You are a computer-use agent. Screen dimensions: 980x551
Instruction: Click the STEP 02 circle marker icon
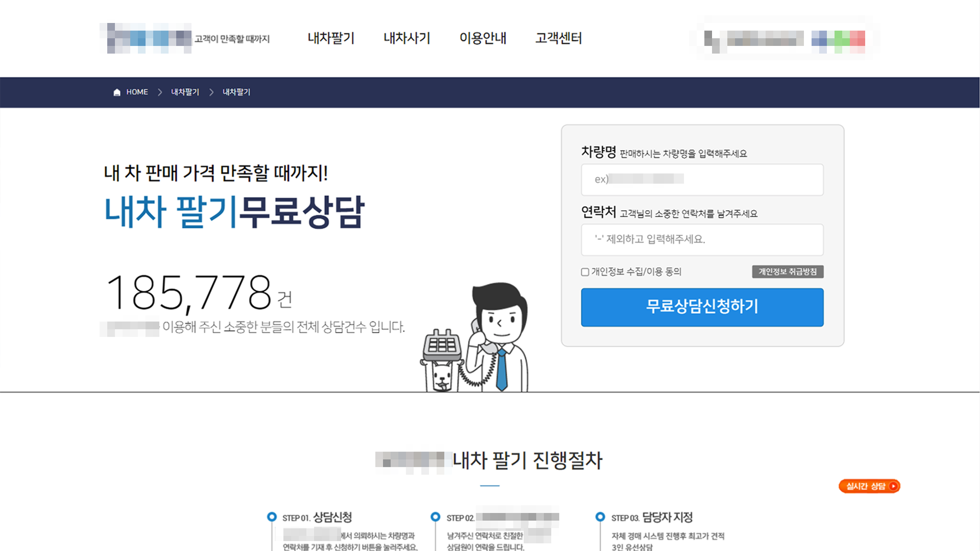[x=435, y=517]
